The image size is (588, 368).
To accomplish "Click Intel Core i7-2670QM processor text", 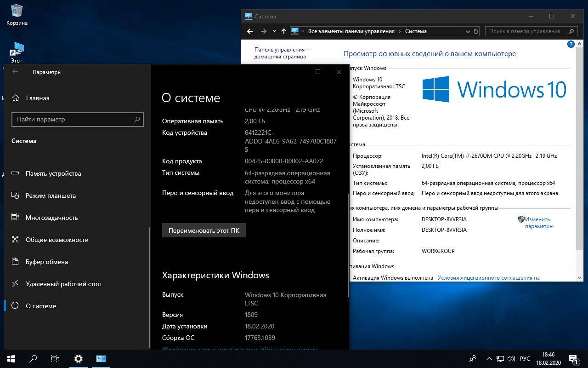I will pyautogui.click(x=489, y=156).
